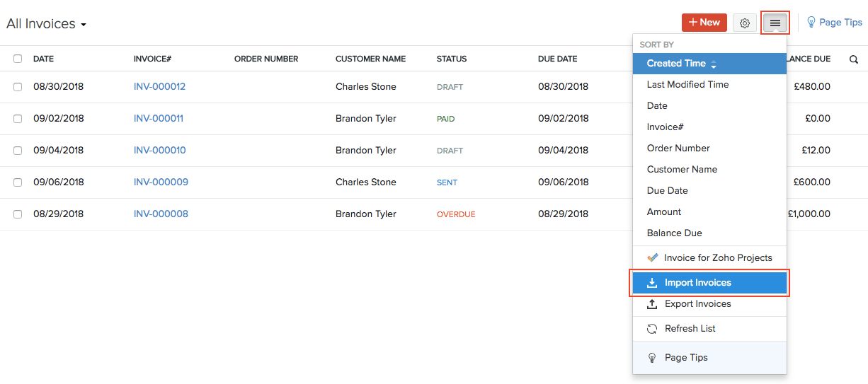
Task: Toggle the select-all invoices checkbox
Action: coord(18,59)
